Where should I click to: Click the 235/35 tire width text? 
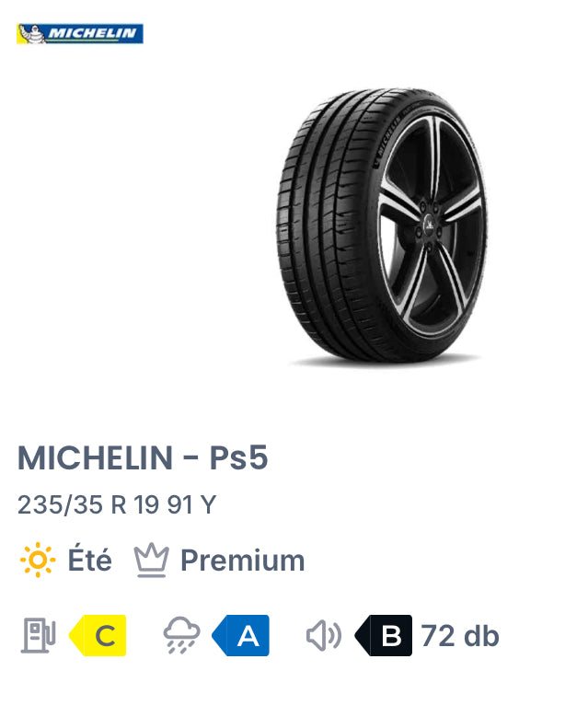[61, 505]
